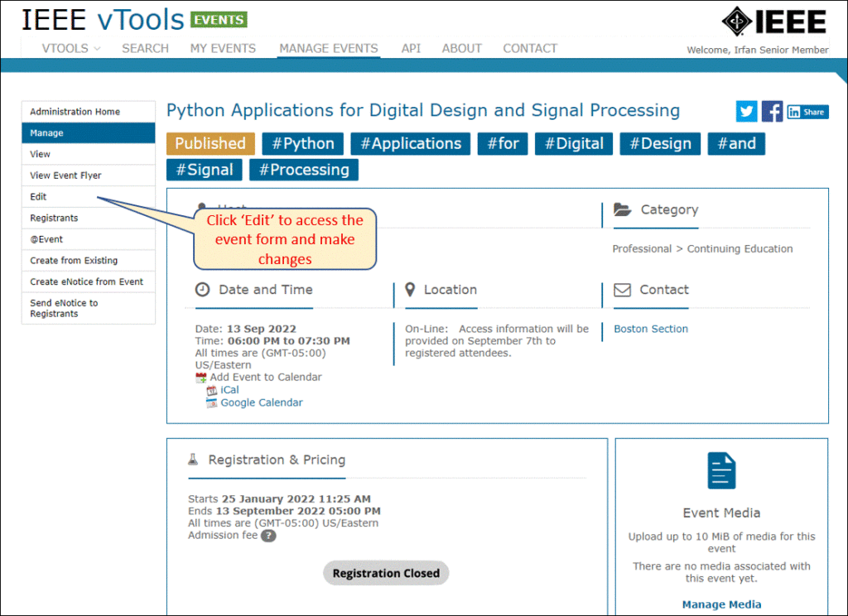Open the CONTACT page
This screenshot has height=616, width=848.
pyautogui.click(x=530, y=49)
